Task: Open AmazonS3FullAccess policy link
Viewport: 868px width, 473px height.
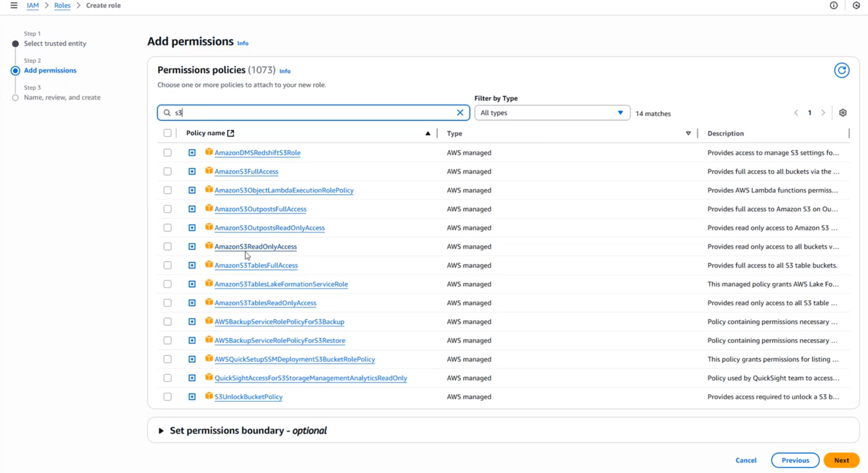Action: 246,171
